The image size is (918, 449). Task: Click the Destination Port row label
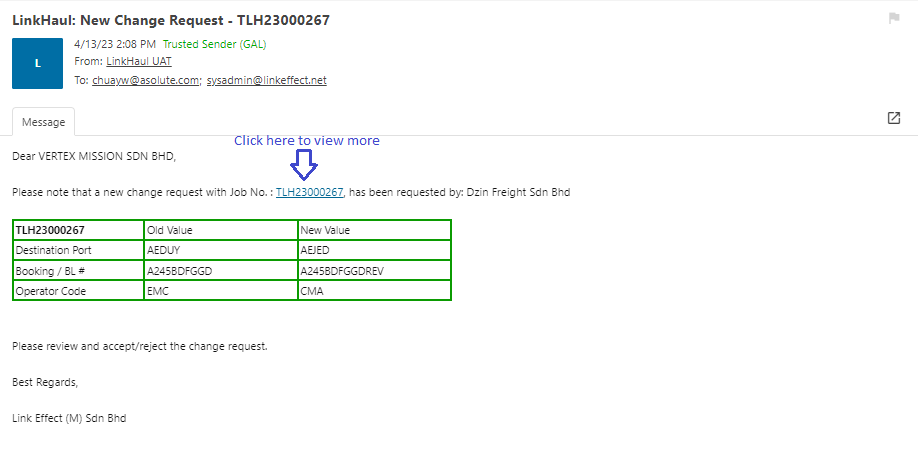[53, 250]
